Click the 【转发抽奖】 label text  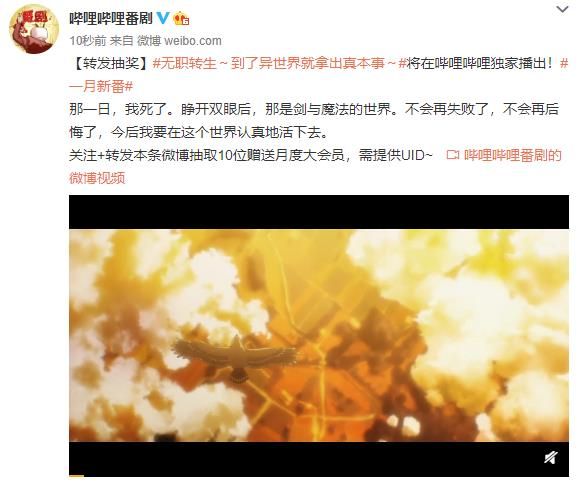[x=111, y=64]
